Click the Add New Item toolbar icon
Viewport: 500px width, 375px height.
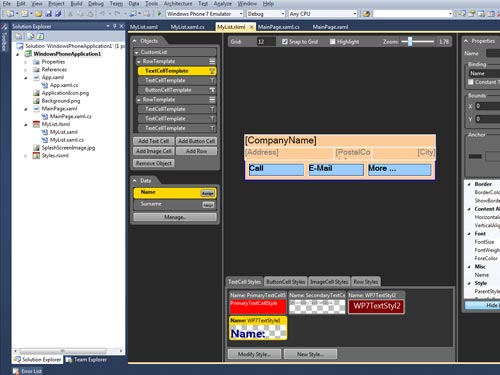tap(24, 14)
